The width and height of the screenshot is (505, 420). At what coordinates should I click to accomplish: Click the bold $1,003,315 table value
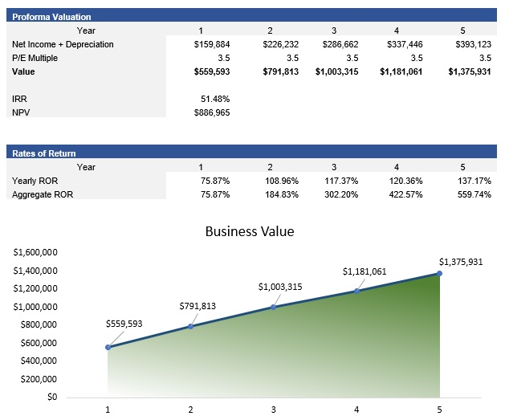click(x=337, y=71)
